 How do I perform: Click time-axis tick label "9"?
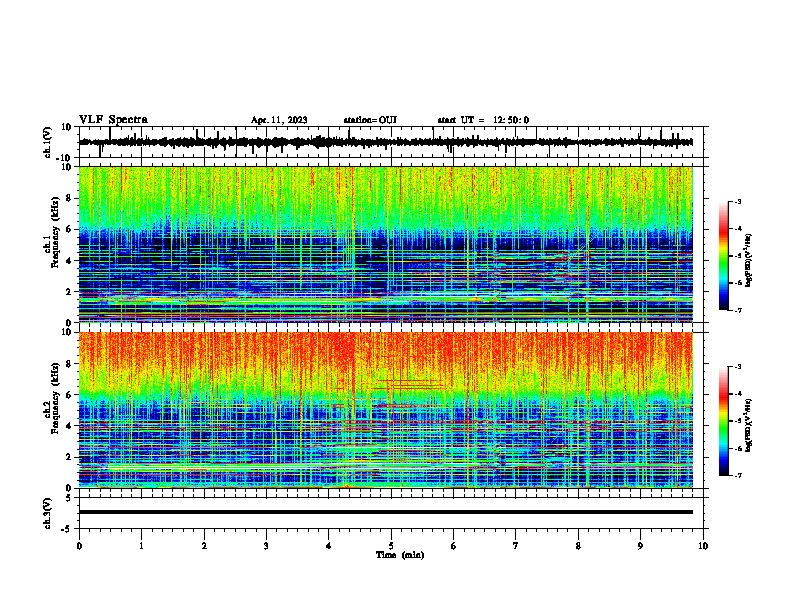pyautogui.click(x=640, y=546)
